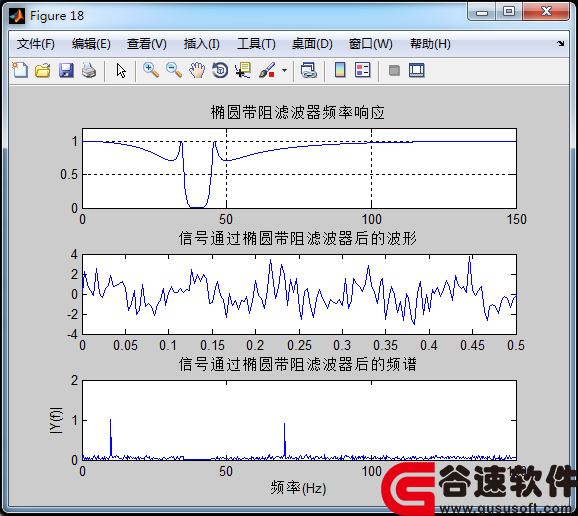The height and width of the screenshot is (516, 578).
Task: Insert a colorbar from the toolbar
Action: pyautogui.click(x=340, y=70)
